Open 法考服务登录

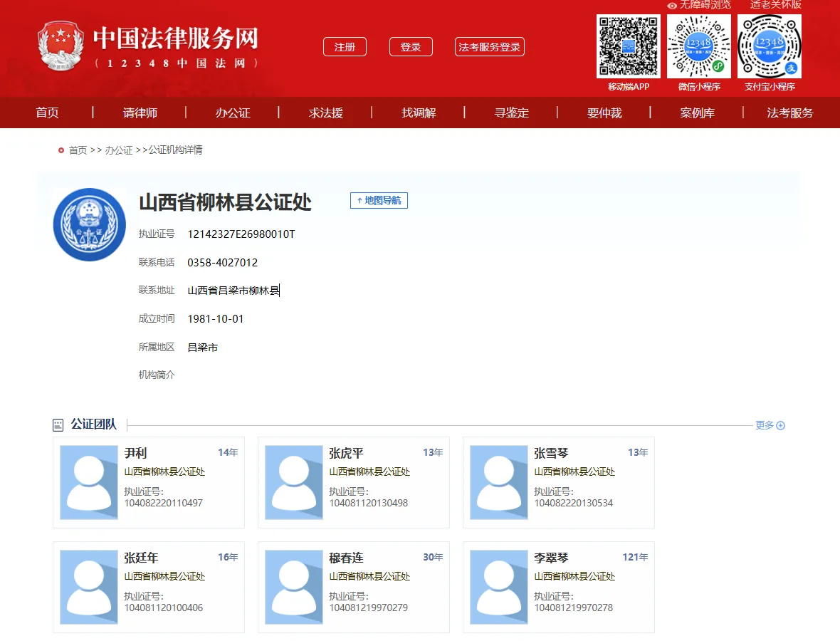point(490,47)
